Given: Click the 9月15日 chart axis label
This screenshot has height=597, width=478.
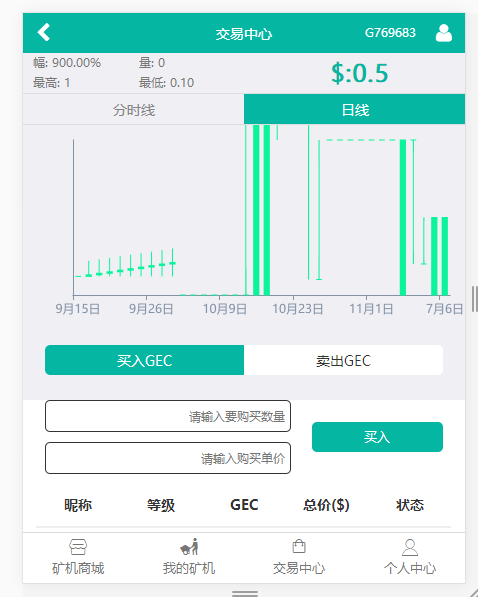Looking at the screenshot, I should tap(78, 308).
